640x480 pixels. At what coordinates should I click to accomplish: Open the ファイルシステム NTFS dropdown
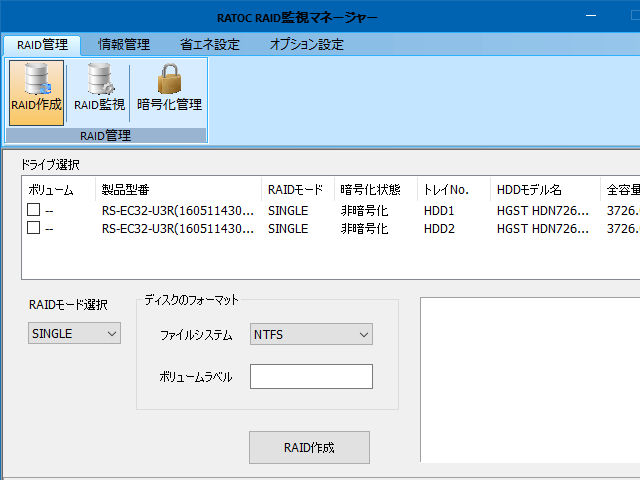tap(311, 334)
